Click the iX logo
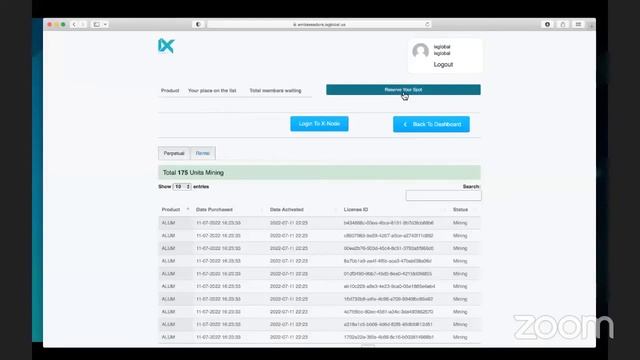Screen dimensions: 640x360 [166, 46]
